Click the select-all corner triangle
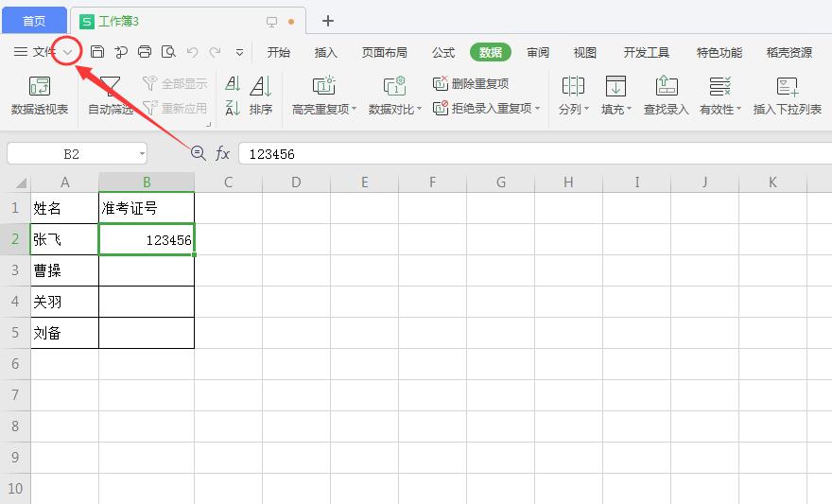 click(x=21, y=183)
